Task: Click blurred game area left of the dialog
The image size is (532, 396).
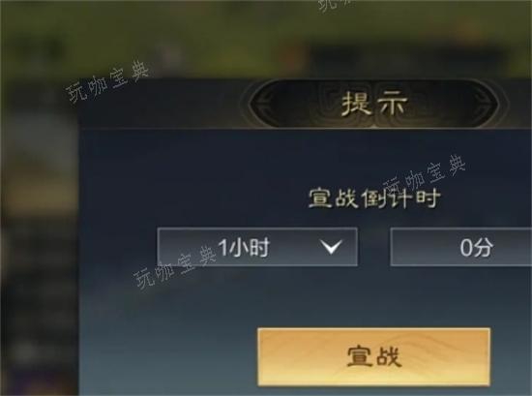Action: click(x=39, y=238)
